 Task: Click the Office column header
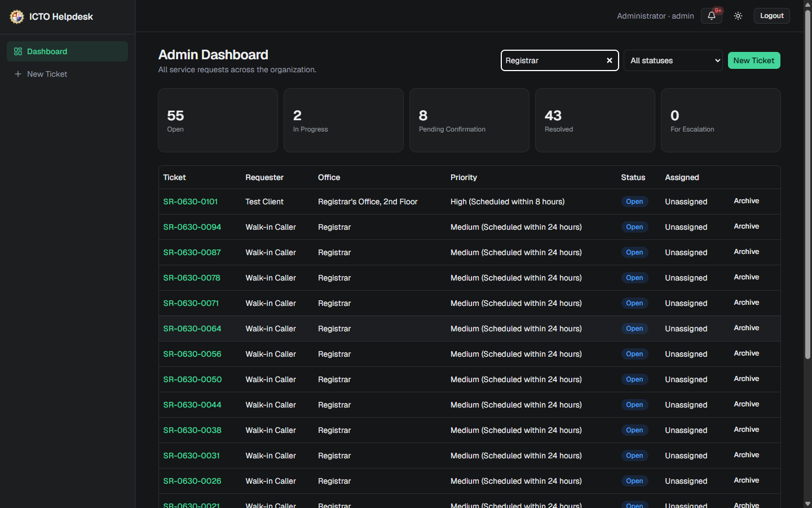pyautogui.click(x=329, y=177)
